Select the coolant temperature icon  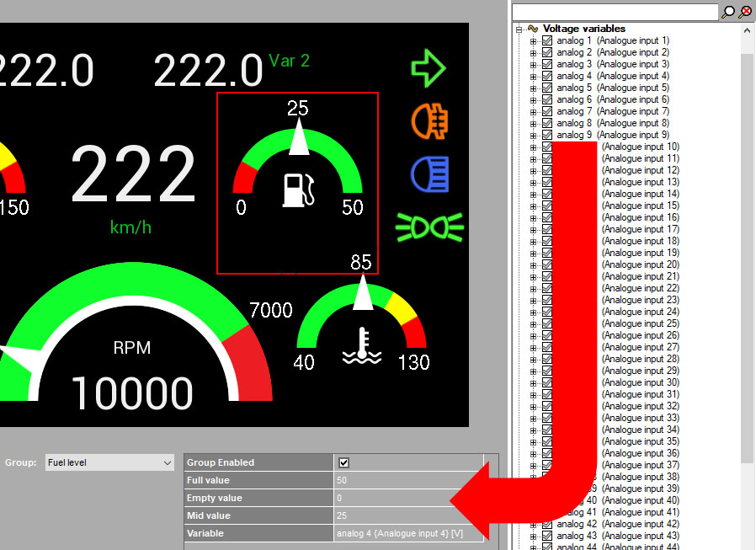coord(362,347)
